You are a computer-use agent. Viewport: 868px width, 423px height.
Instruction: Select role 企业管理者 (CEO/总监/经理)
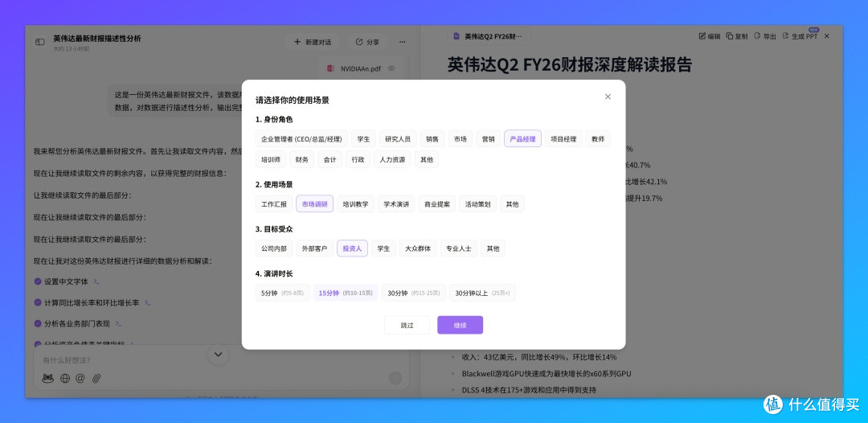pyautogui.click(x=301, y=139)
